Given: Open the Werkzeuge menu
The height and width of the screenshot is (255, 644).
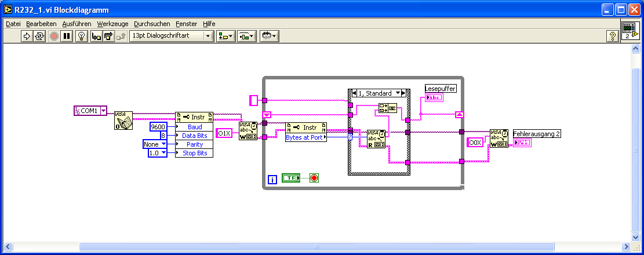Looking at the screenshot, I should 112,24.
